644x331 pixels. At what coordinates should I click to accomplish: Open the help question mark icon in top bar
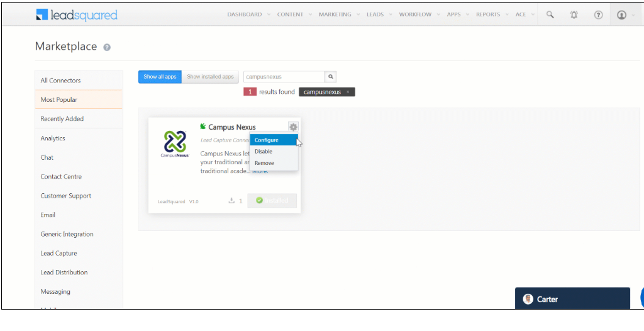click(x=599, y=14)
